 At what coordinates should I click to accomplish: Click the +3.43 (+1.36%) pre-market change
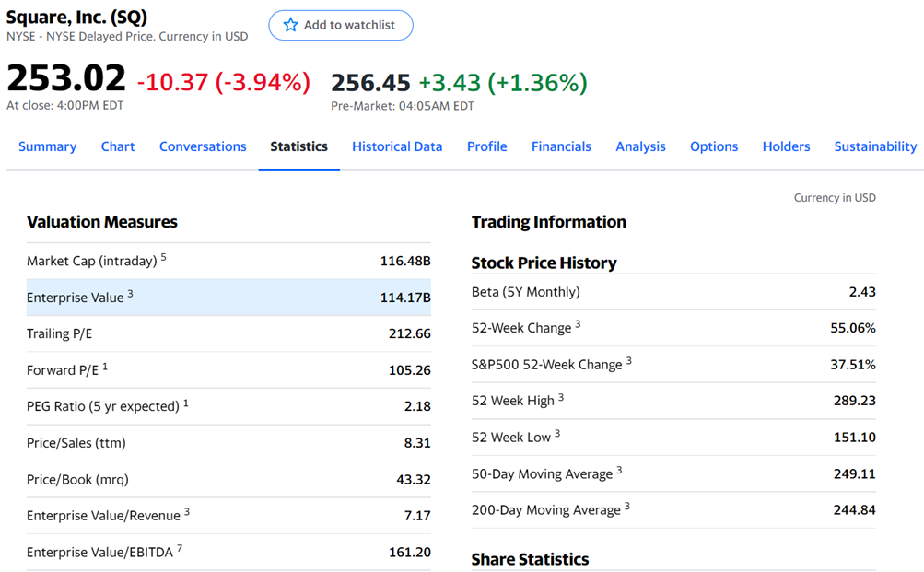[x=503, y=83]
